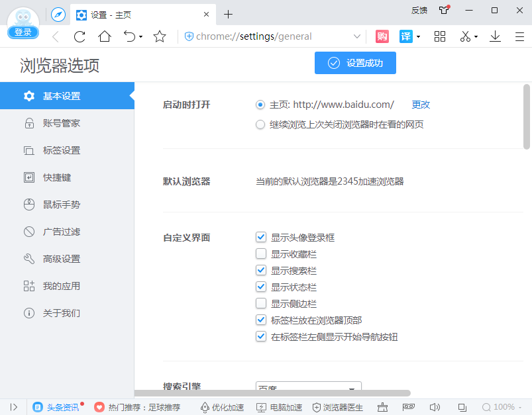Open 快捷键 settings section

click(67, 177)
